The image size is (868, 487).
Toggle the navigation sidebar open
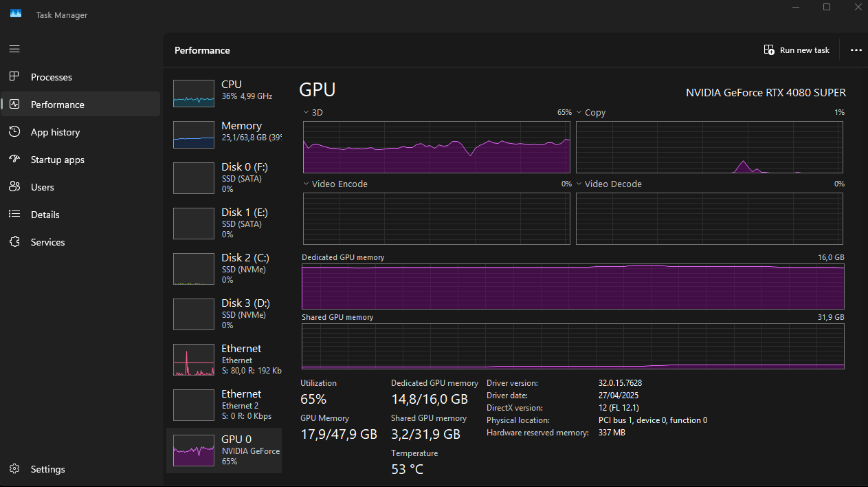click(x=14, y=48)
